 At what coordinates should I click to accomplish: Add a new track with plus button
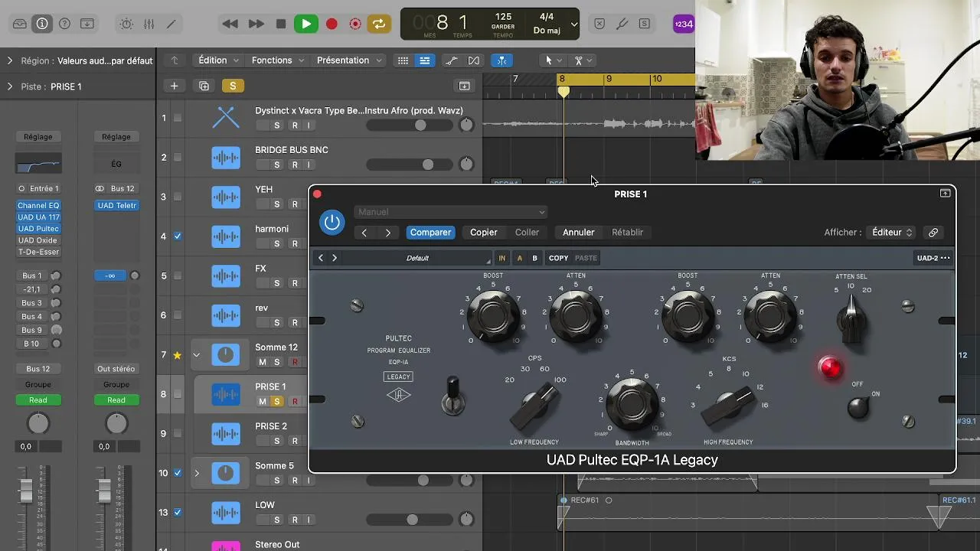[x=174, y=86]
